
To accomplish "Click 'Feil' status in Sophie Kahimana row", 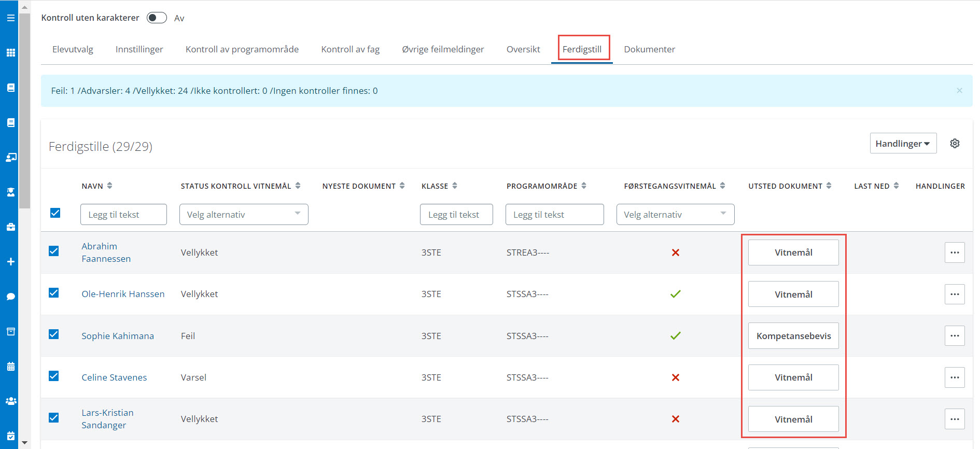I will pos(188,336).
